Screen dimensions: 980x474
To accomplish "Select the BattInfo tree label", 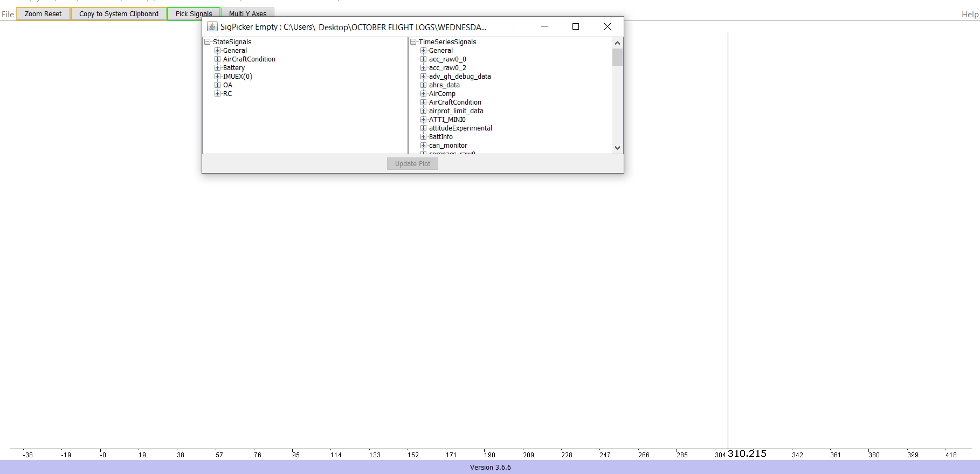I will click(441, 137).
